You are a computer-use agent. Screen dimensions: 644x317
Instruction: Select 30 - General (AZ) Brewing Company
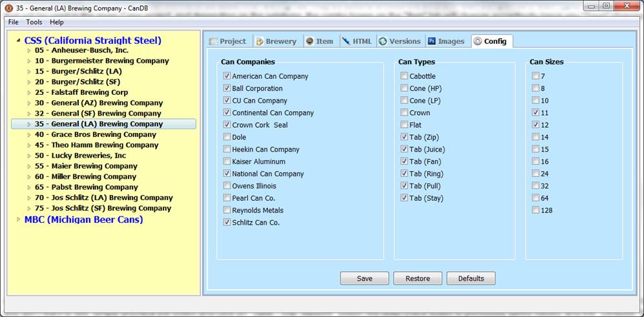click(x=99, y=103)
